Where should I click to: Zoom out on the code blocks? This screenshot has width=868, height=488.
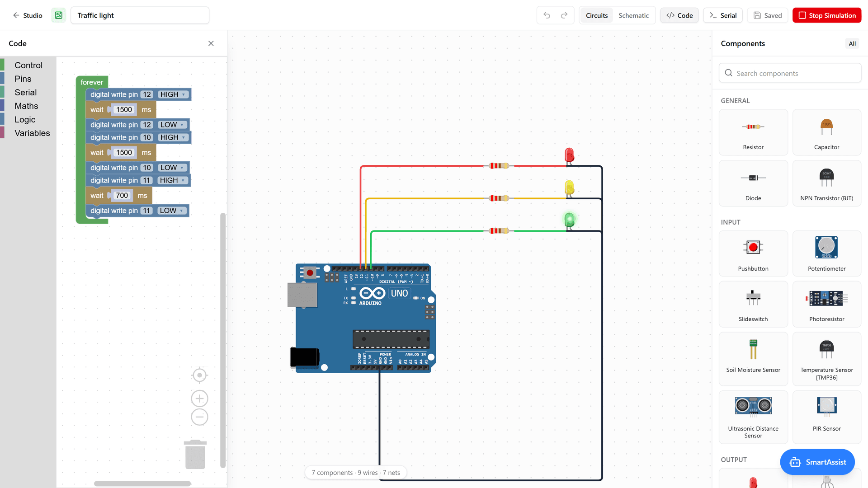coord(199,417)
